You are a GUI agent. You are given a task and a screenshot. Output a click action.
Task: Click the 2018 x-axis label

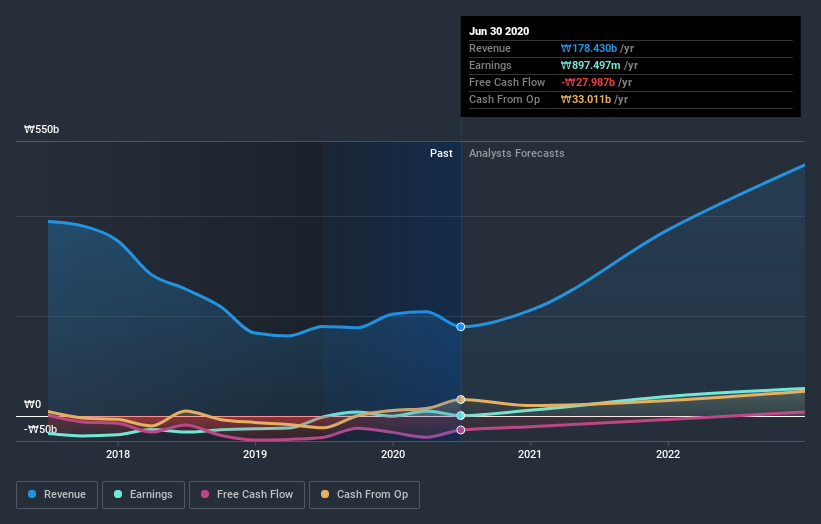tap(118, 454)
